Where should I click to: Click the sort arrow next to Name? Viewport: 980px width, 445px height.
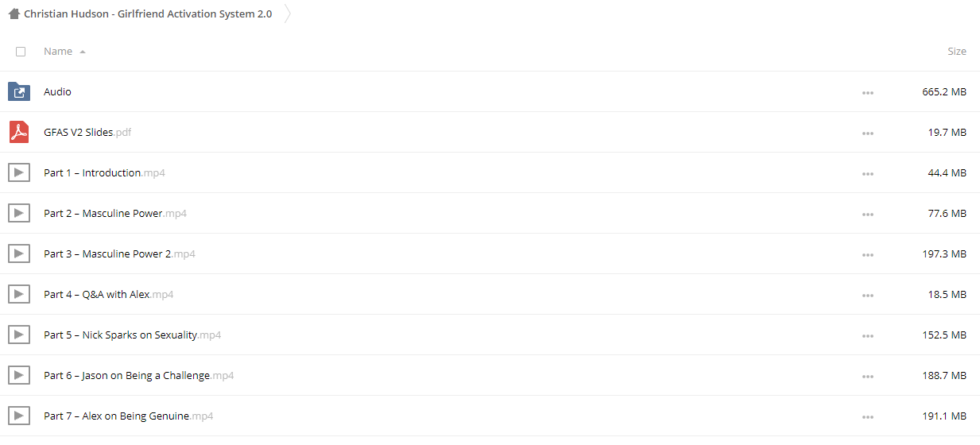point(83,52)
